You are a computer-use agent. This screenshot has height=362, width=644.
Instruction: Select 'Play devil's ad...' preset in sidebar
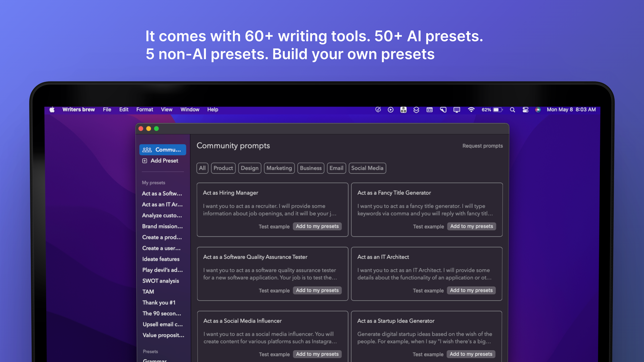pyautogui.click(x=163, y=270)
